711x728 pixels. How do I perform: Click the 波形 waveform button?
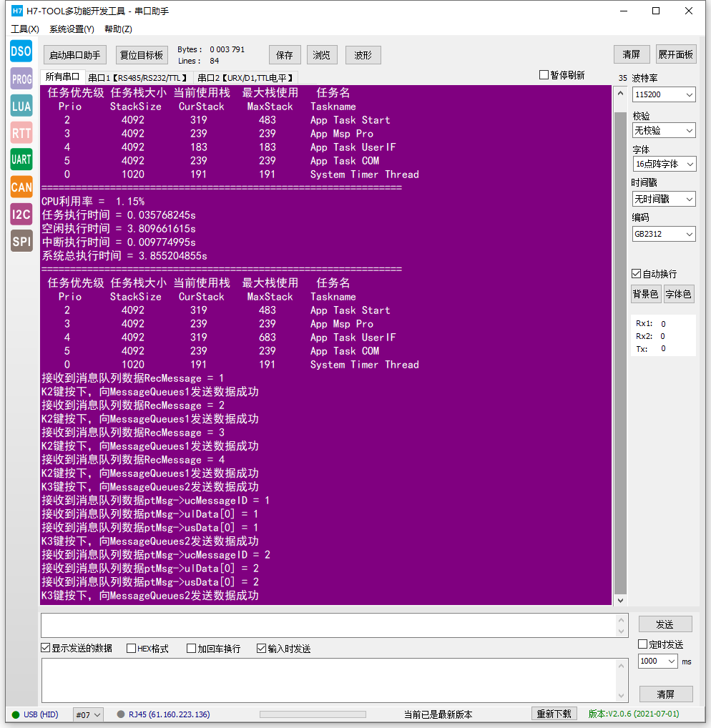pos(363,55)
